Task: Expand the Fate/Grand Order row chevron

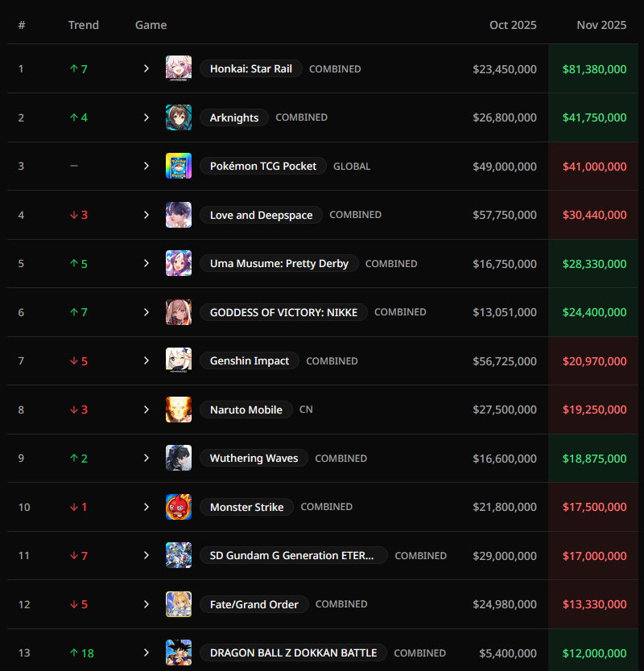Action: coord(147,604)
